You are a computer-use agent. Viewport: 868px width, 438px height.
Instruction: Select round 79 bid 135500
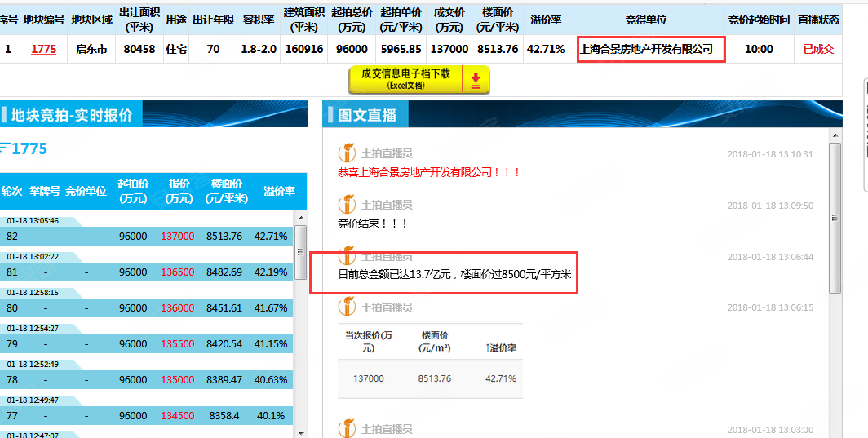point(178,344)
